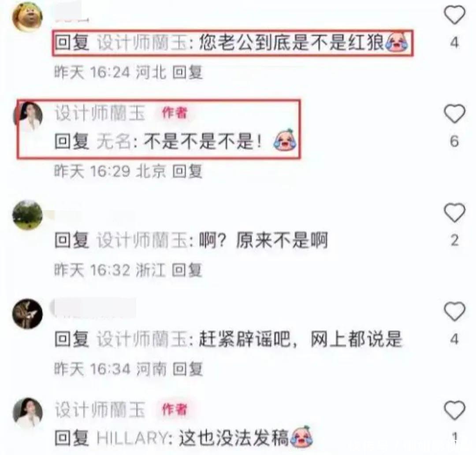Tap the 无名 mention in the reply
476x455 pixels.
(114, 142)
